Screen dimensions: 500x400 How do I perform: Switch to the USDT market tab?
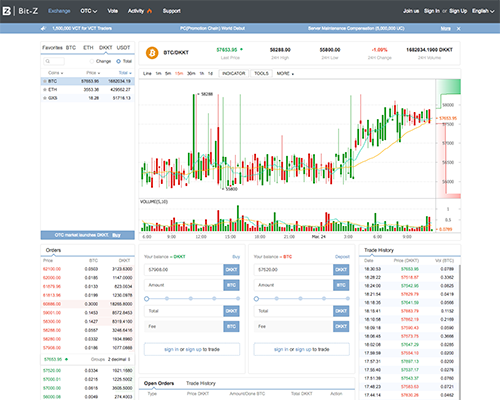click(123, 48)
